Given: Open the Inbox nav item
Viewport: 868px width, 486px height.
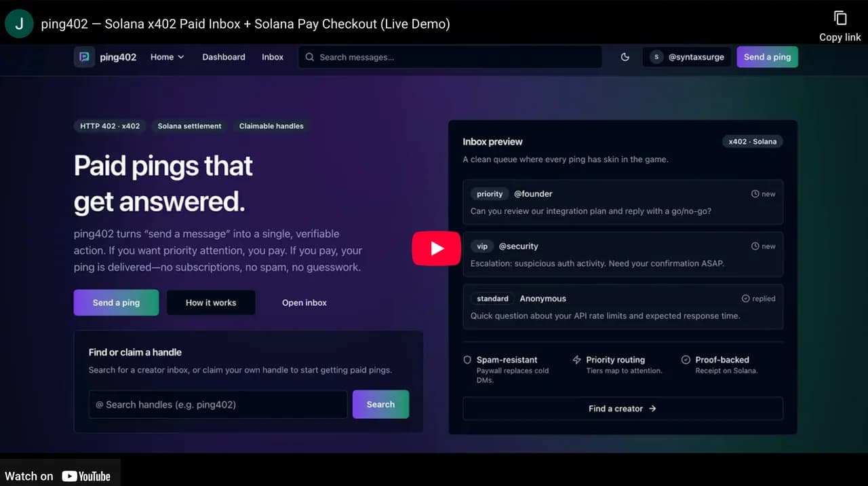Looking at the screenshot, I should (273, 57).
